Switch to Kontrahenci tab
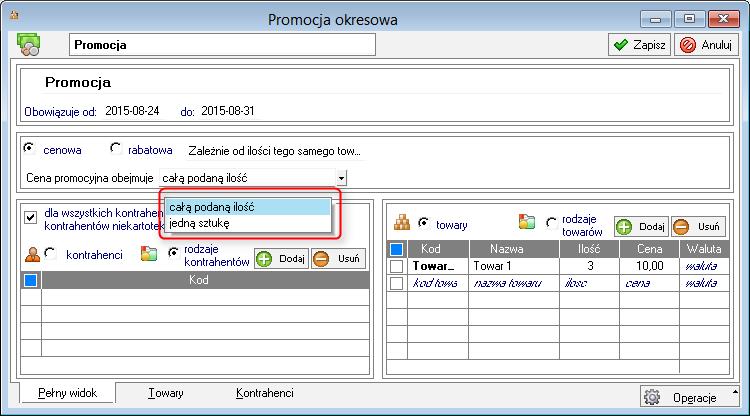This screenshot has height=416, width=750. point(265,393)
